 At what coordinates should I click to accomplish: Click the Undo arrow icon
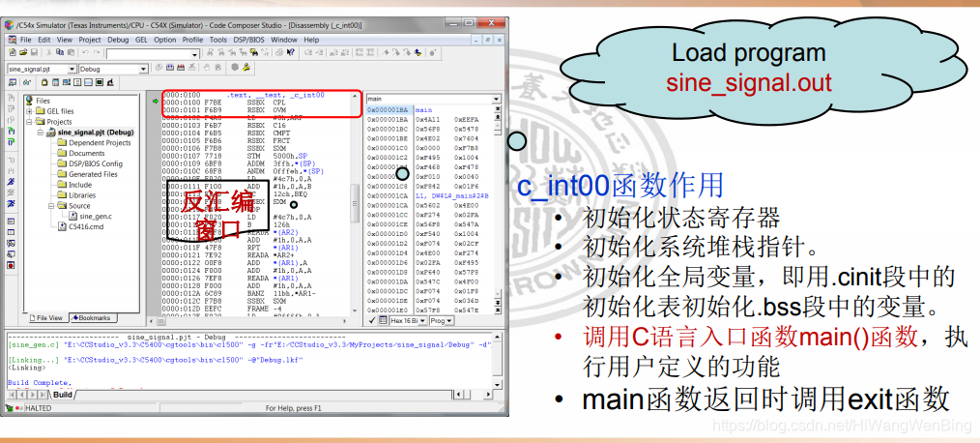pyautogui.click(x=85, y=52)
